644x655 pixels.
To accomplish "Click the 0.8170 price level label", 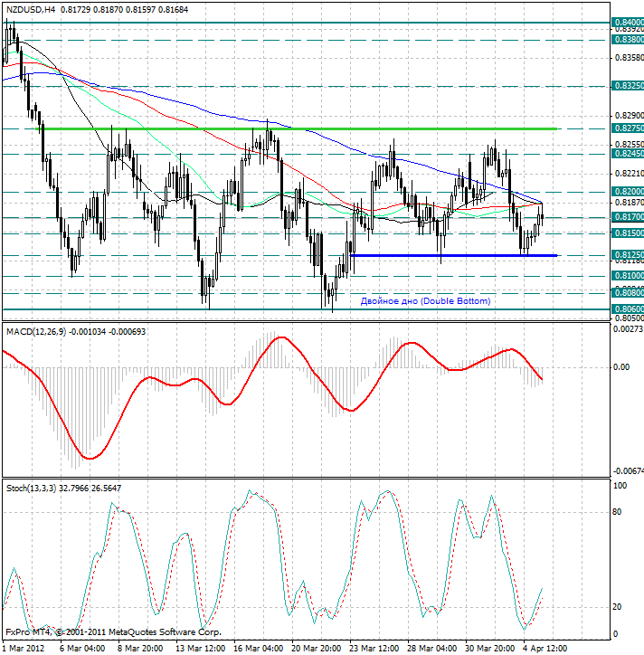I will click(627, 217).
